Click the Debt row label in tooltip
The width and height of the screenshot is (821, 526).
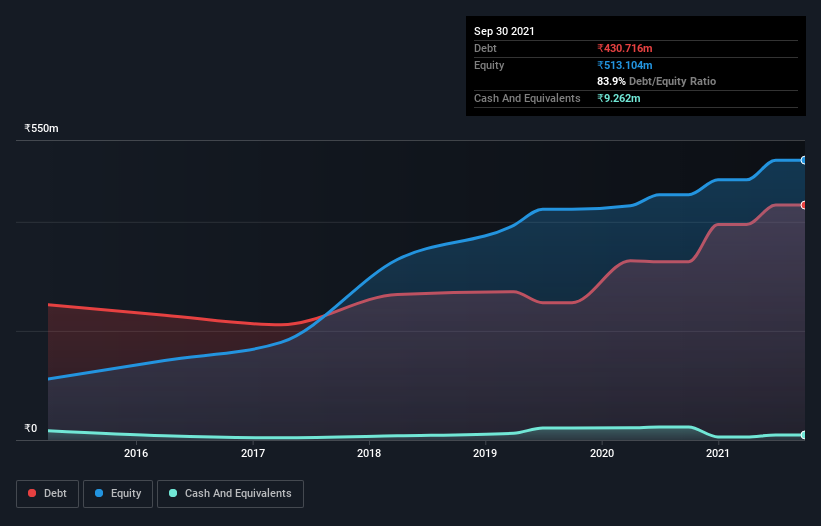pyautogui.click(x=485, y=48)
